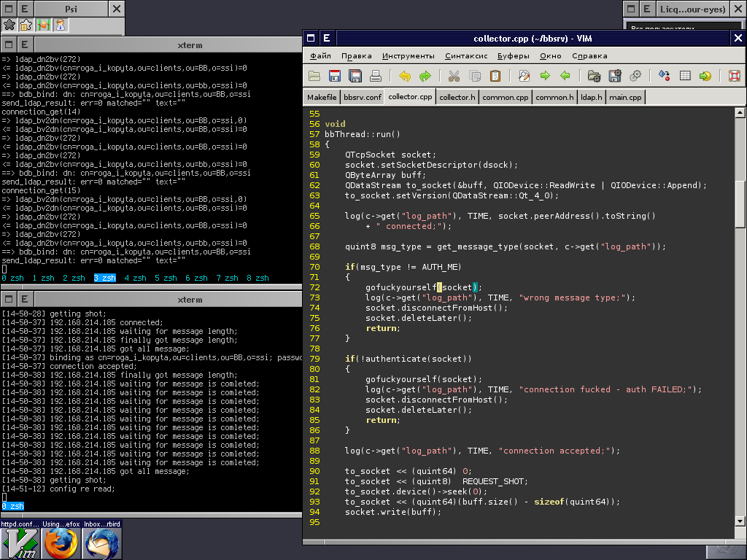This screenshot has height=560, width=747.
Task: Switch to screen window 4 zsh
Action: [x=135, y=278]
